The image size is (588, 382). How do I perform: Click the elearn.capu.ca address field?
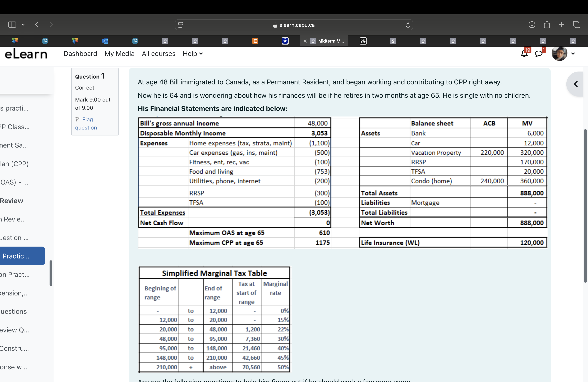point(294,25)
